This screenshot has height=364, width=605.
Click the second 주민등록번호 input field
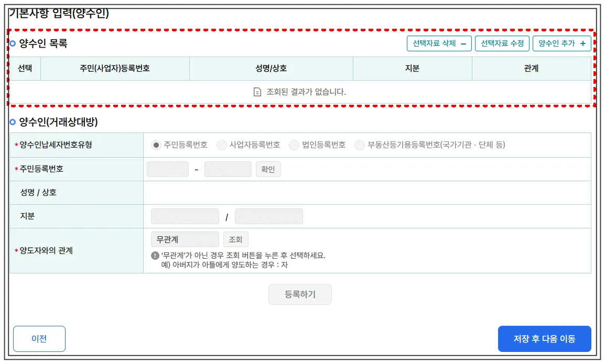228,169
